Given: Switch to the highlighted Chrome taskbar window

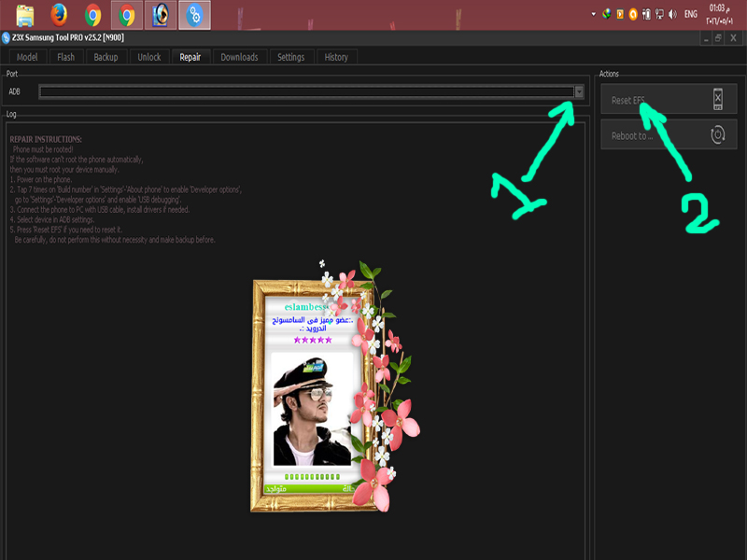Looking at the screenshot, I should point(127,15).
